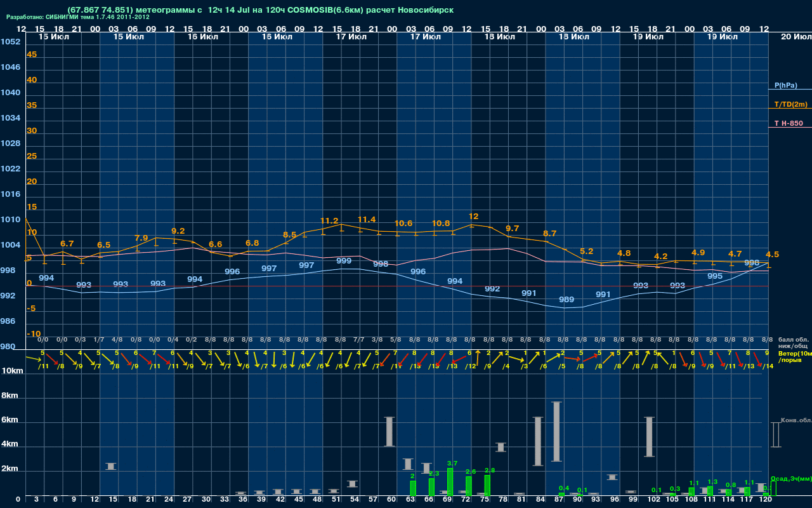Click the temperature value 9.7
812x508 pixels.
[x=512, y=229]
